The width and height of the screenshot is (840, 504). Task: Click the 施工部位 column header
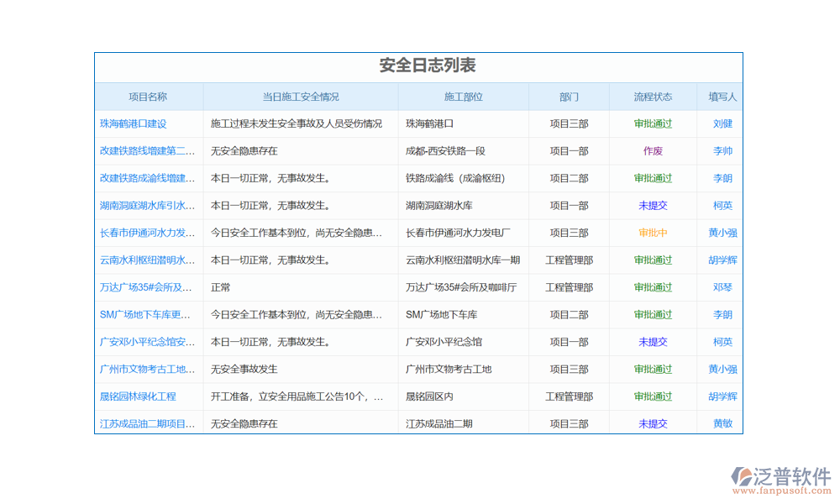coord(463,97)
